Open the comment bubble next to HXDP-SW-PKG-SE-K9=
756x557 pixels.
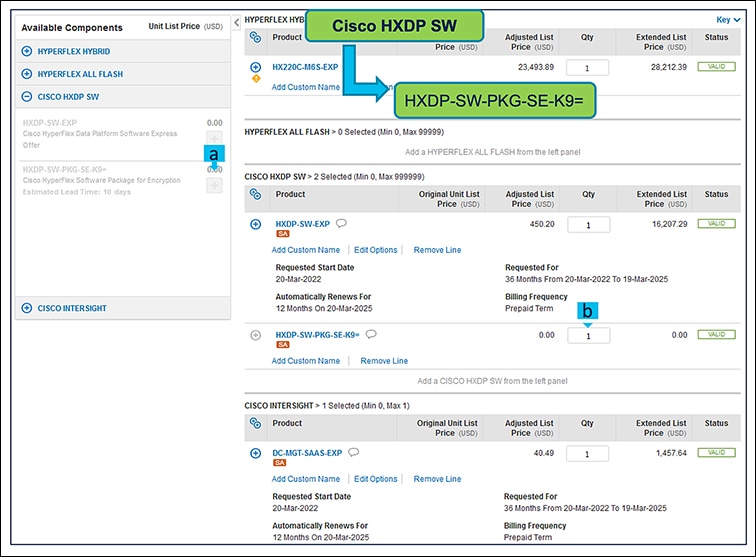pos(371,334)
